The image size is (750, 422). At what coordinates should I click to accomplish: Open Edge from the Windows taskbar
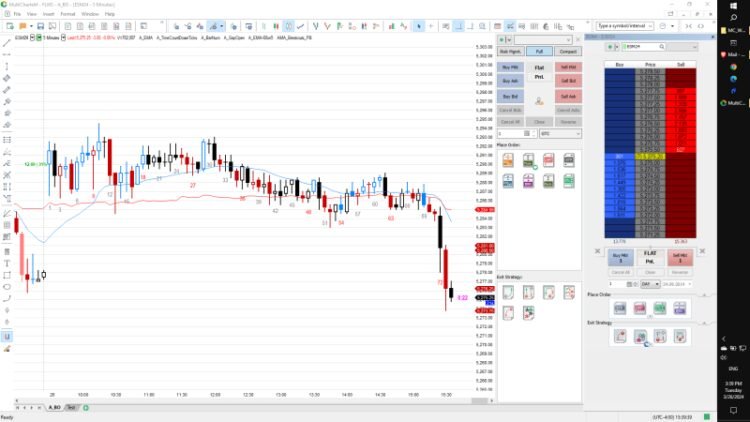734,79
